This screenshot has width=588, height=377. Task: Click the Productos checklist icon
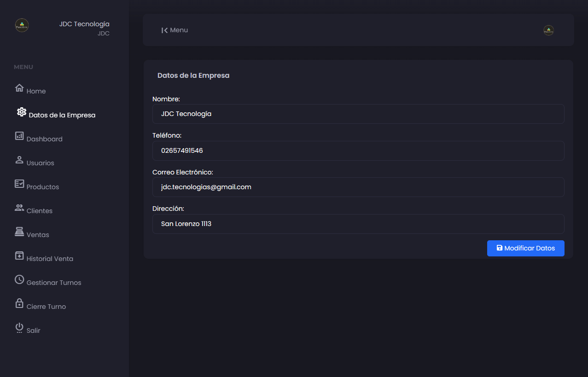pyautogui.click(x=19, y=184)
